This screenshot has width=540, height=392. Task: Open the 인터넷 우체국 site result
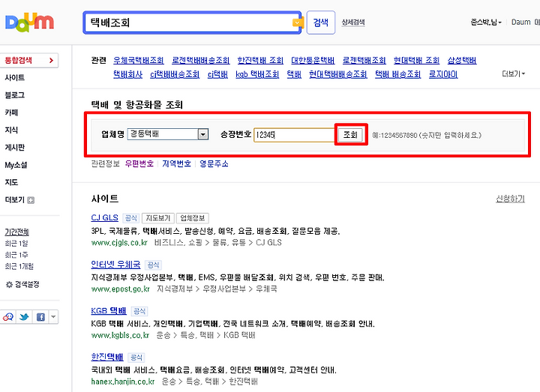point(115,265)
